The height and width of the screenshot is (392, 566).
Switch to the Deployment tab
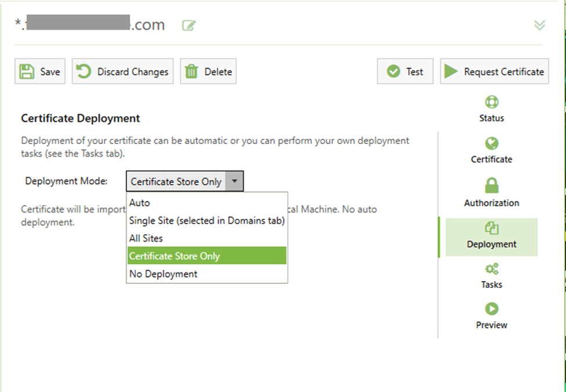pos(491,236)
